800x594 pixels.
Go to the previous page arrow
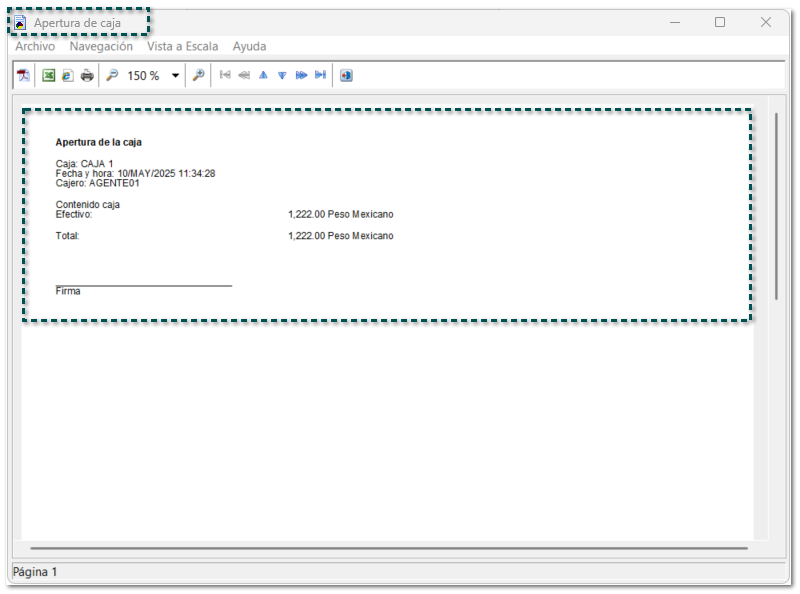[244, 75]
